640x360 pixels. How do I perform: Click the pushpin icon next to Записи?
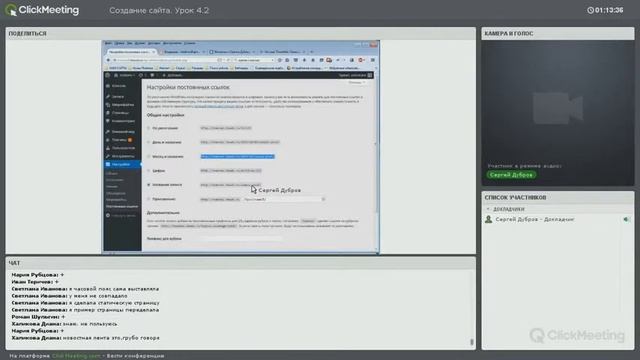[x=108, y=97]
